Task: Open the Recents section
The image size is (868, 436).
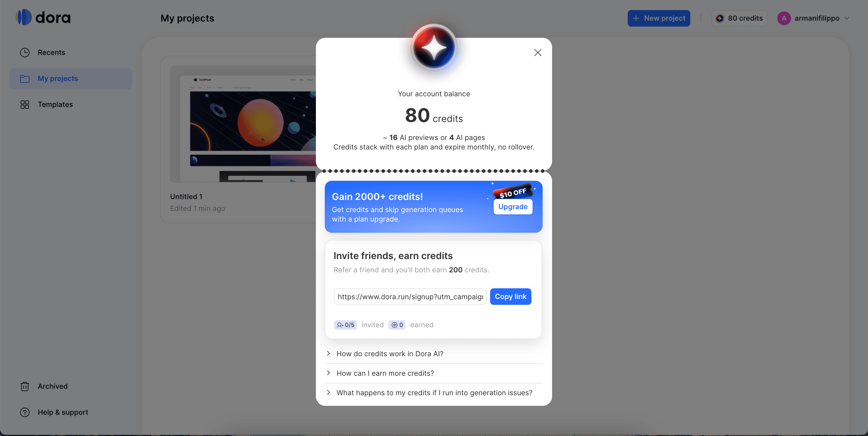Action: point(71,53)
